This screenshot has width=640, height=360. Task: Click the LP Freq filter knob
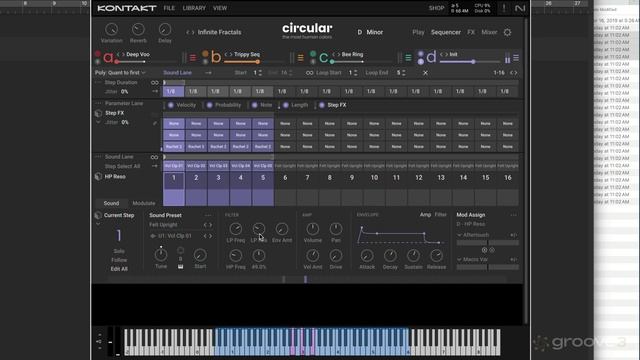pos(236,229)
